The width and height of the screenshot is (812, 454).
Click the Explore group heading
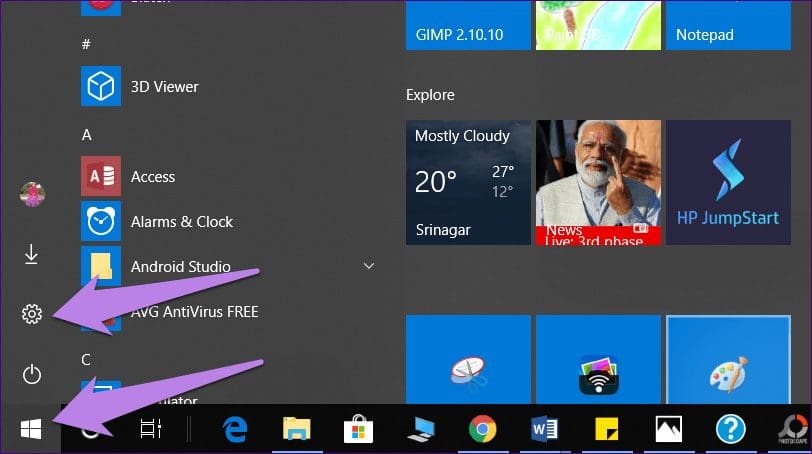pyautogui.click(x=430, y=95)
